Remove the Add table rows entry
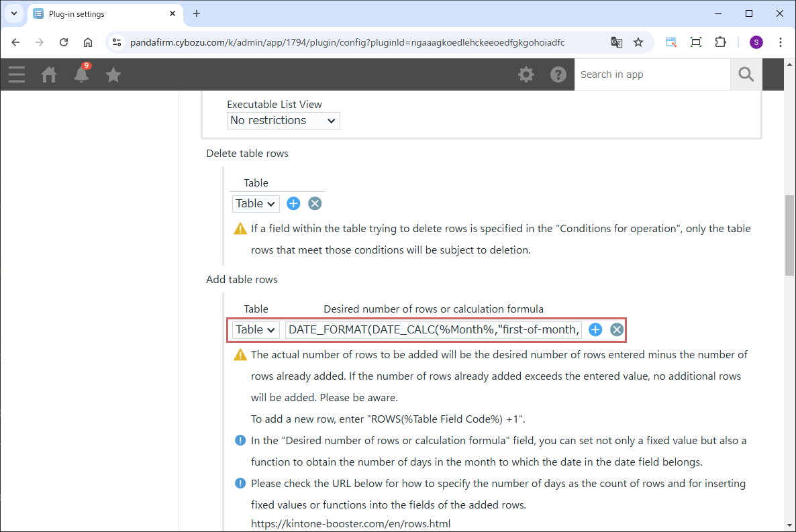The width and height of the screenshot is (796, 532). 617,329
